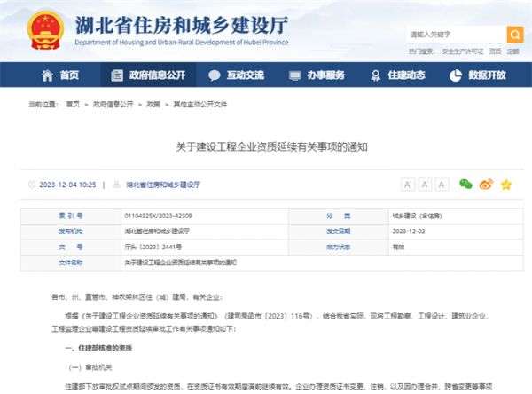Increase the font size with the A+ button

(x=408, y=185)
